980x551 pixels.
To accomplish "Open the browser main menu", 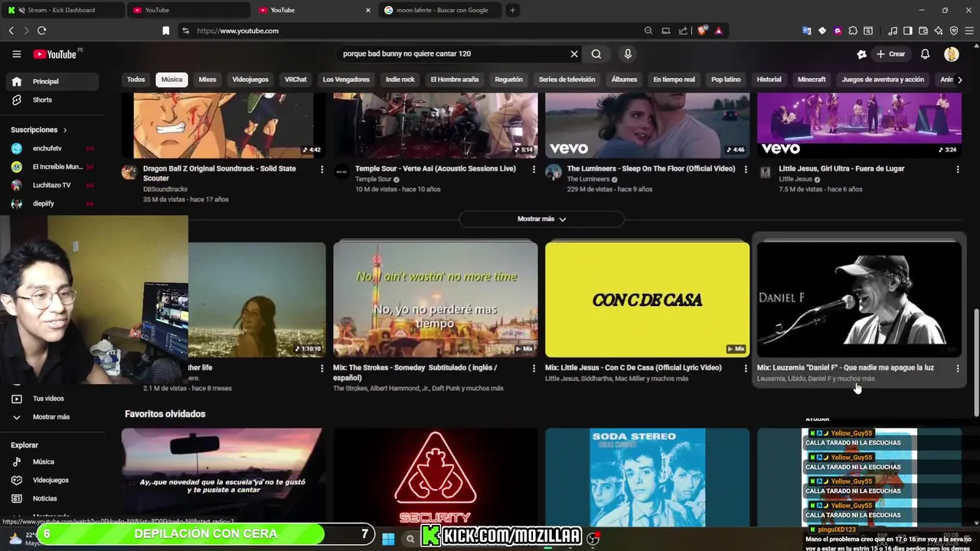I will tap(969, 31).
